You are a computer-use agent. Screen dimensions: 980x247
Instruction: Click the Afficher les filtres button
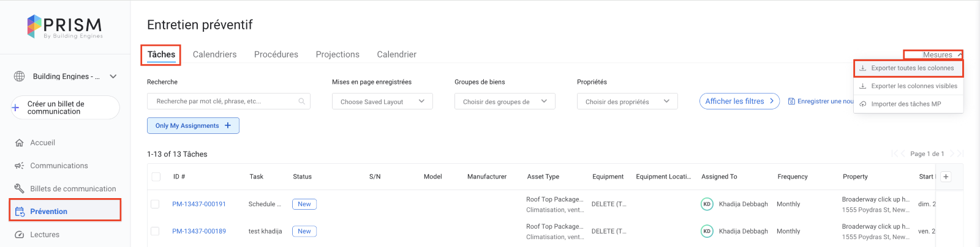pyautogui.click(x=739, y=101)
